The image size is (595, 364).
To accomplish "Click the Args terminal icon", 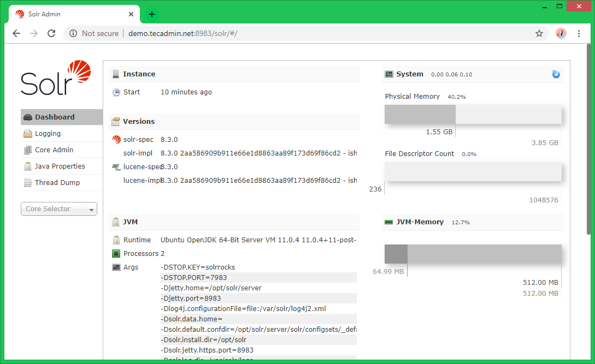I will tap(116, 267).
